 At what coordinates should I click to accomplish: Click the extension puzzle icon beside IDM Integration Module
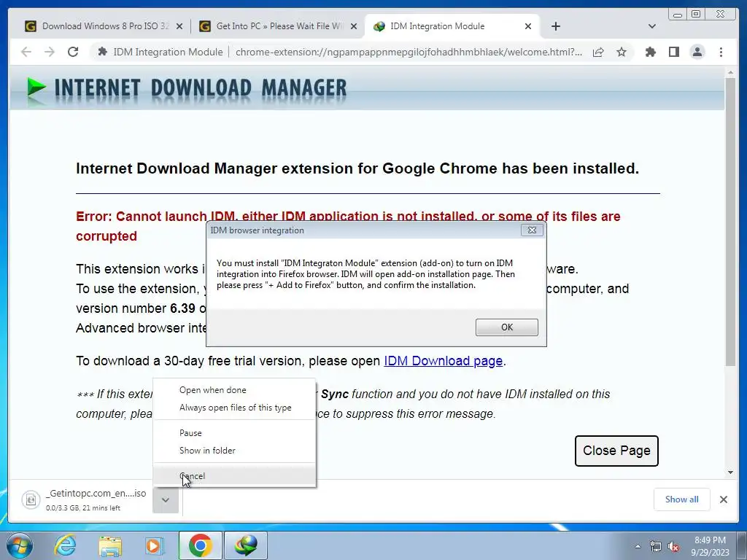(102, 52)
